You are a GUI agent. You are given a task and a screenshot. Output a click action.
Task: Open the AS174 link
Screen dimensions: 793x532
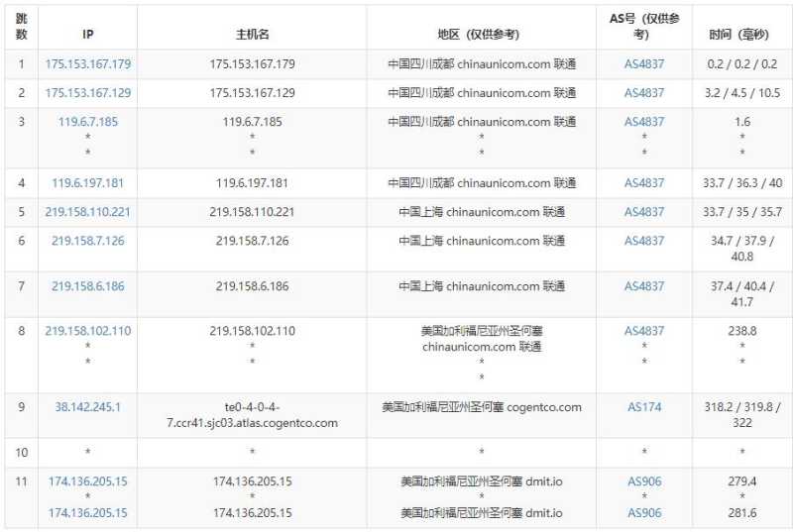644,407
